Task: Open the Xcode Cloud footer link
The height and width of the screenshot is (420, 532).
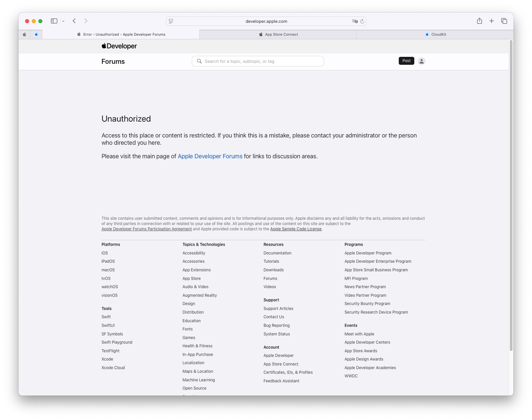Action: (x=113, y=368)
